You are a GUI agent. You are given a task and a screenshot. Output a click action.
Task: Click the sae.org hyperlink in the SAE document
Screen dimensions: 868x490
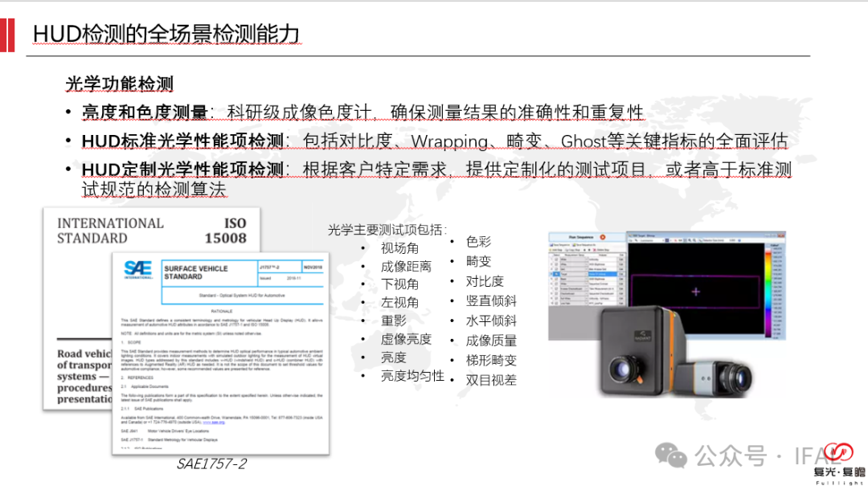pos(214,422)
